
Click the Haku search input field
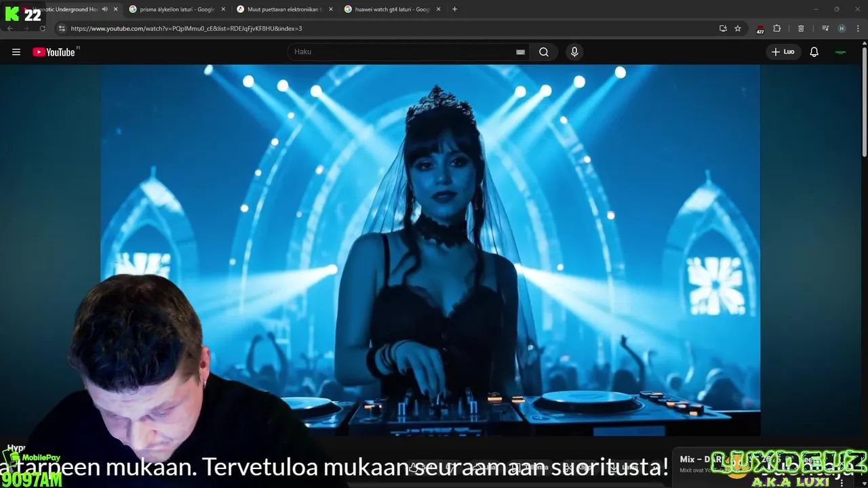(x=403, y=52)
